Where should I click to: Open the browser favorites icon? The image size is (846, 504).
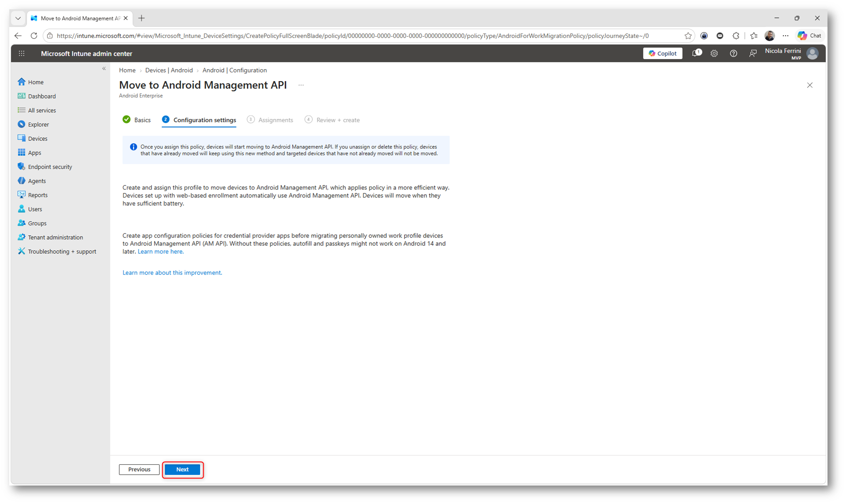click(x=754, y=36)
